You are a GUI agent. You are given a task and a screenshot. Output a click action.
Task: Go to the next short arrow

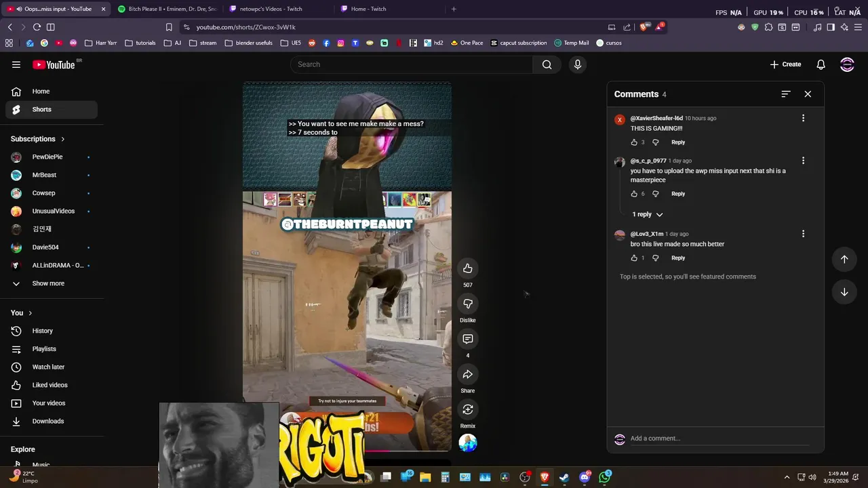pyautogui.click(x=844, y=292)
